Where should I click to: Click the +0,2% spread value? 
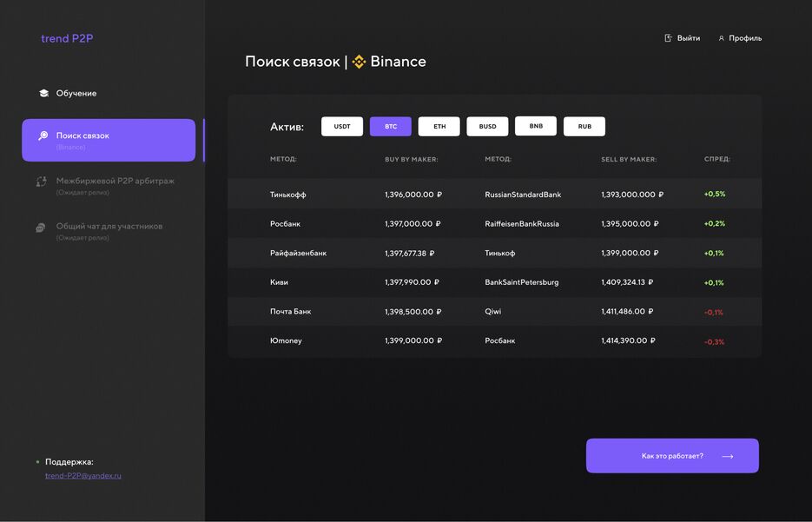point(715,224)
